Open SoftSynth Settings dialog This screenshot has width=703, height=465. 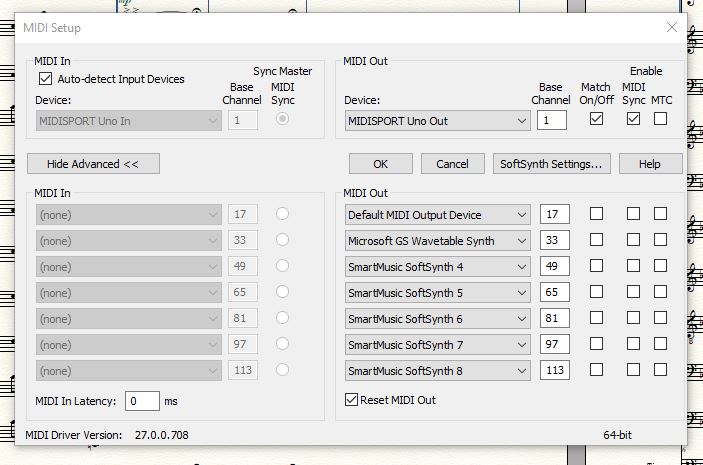550,164
